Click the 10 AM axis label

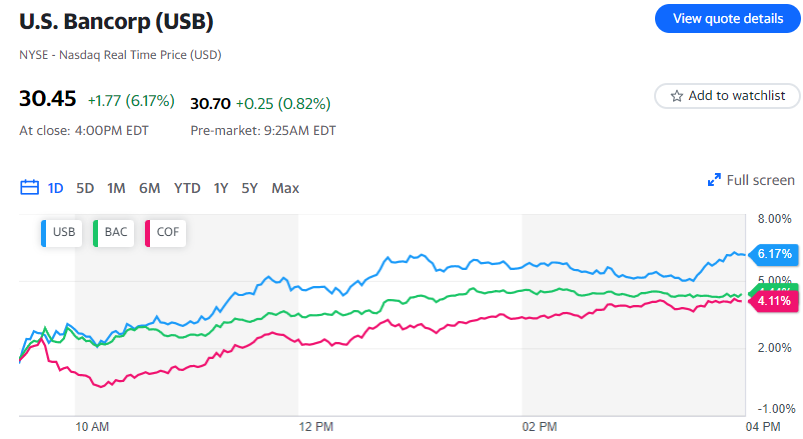pos(92,427)
